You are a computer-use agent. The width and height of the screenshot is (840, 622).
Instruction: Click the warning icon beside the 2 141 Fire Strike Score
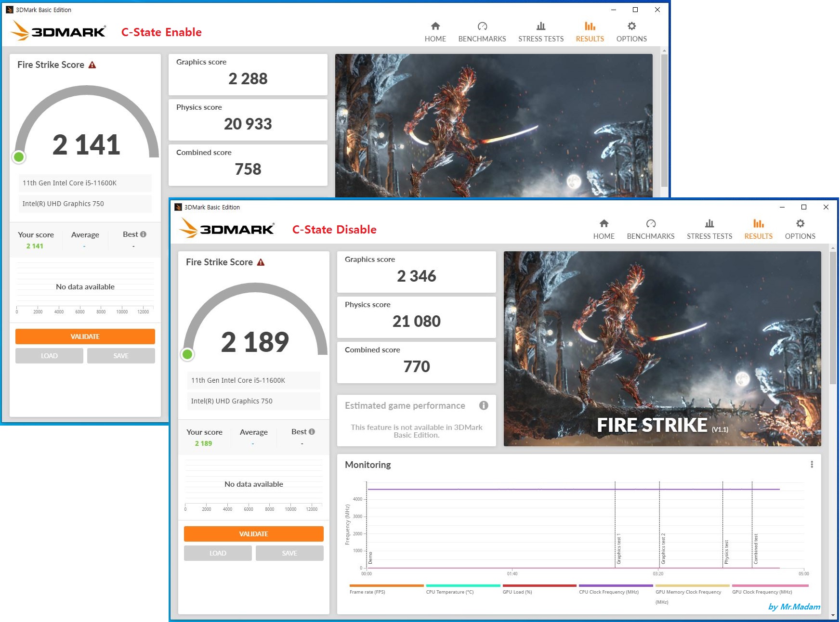pos(92,65)
